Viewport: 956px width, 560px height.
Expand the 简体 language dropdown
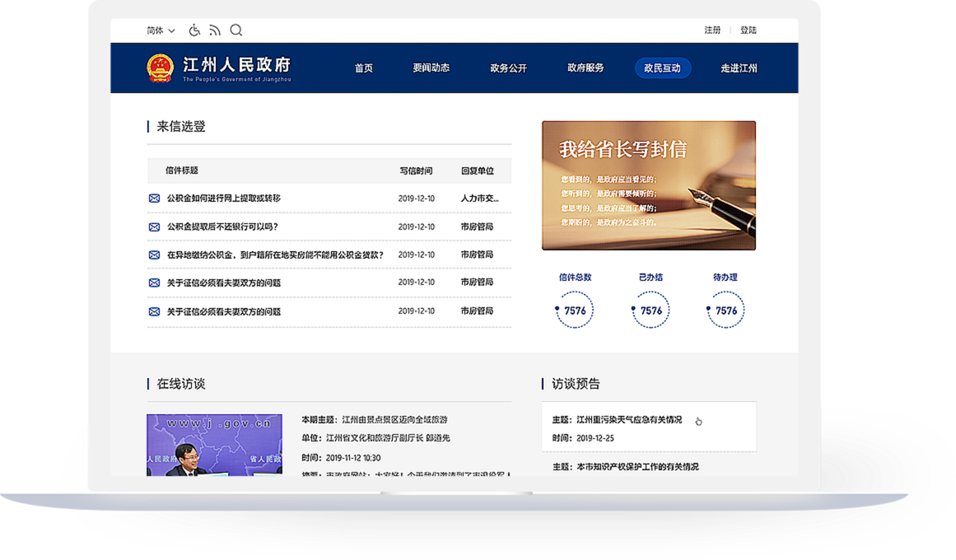[161, 30]
